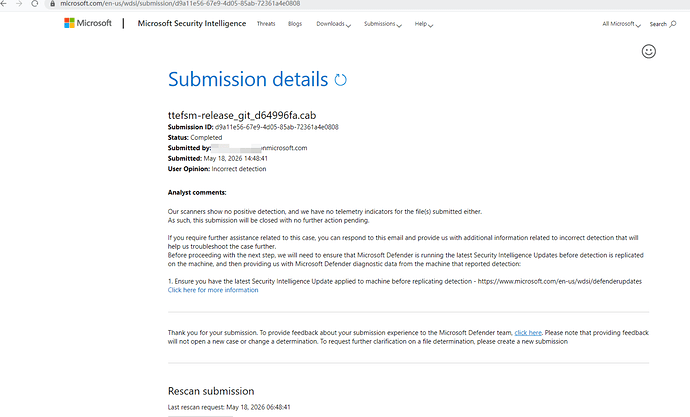The width and height of the screenshot is (690, 417).
Task: Open Search in the site header
Action: click(663, 24)
